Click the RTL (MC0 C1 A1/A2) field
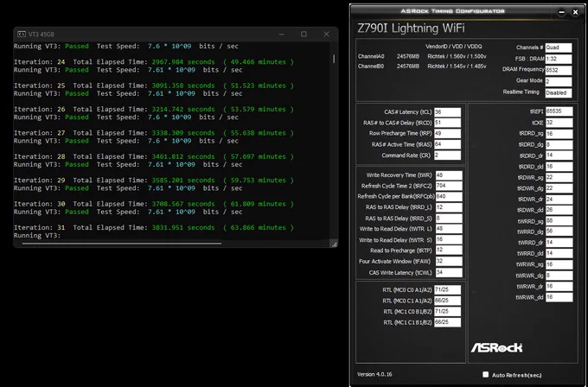The image size is (588, 387). (x=447, y=301)
